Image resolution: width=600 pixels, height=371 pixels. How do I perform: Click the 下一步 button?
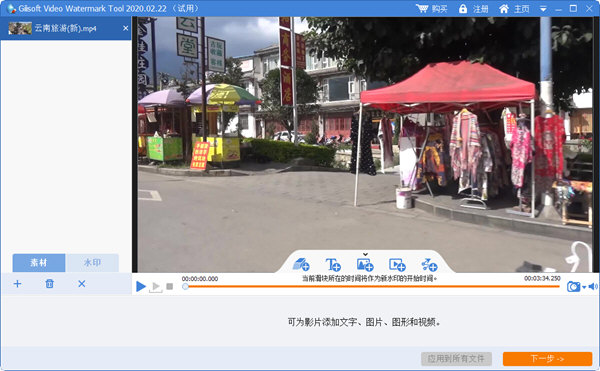click(547, 359)
